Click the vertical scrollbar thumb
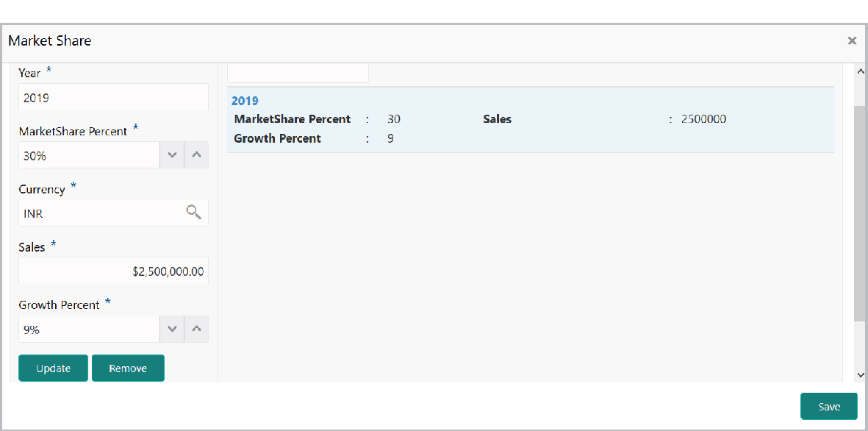This screenshot has width=868, height=431. (860, 213)
